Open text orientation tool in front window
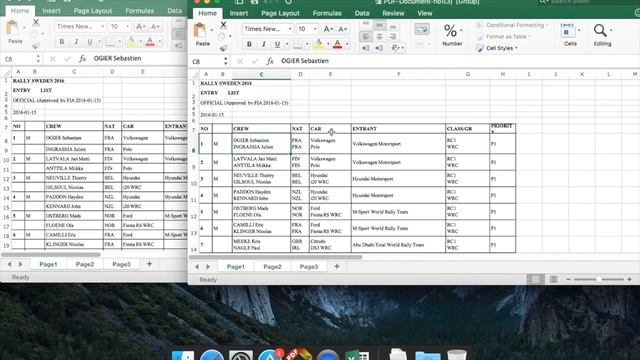 coord(395,48)
